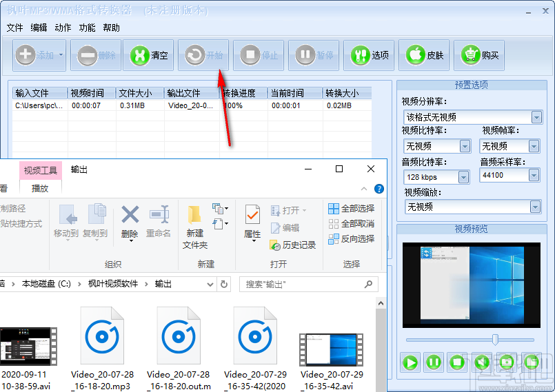Open the 帮助 menu

click(x=111, y=28)
